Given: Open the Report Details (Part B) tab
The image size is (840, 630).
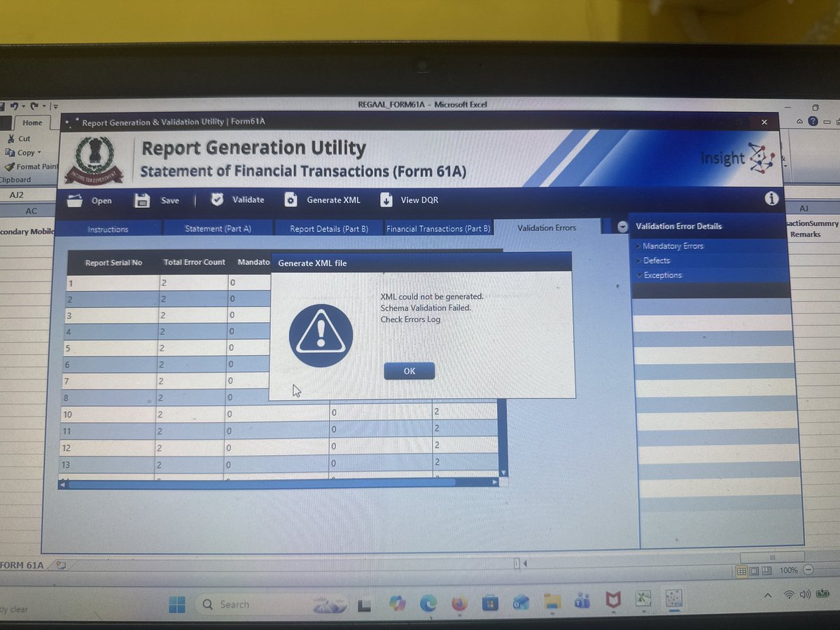Looking at the screenshot, I should (329, 229).
